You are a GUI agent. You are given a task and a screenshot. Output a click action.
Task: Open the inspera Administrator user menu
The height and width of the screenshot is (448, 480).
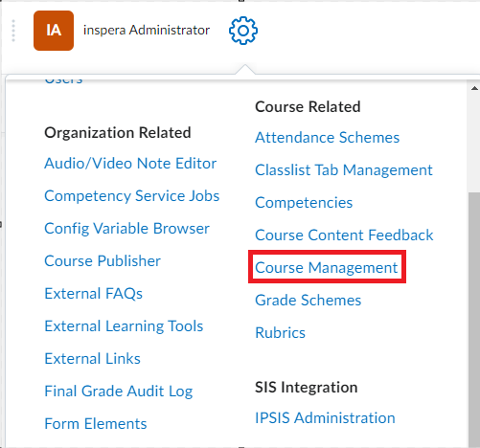point(147,31)
